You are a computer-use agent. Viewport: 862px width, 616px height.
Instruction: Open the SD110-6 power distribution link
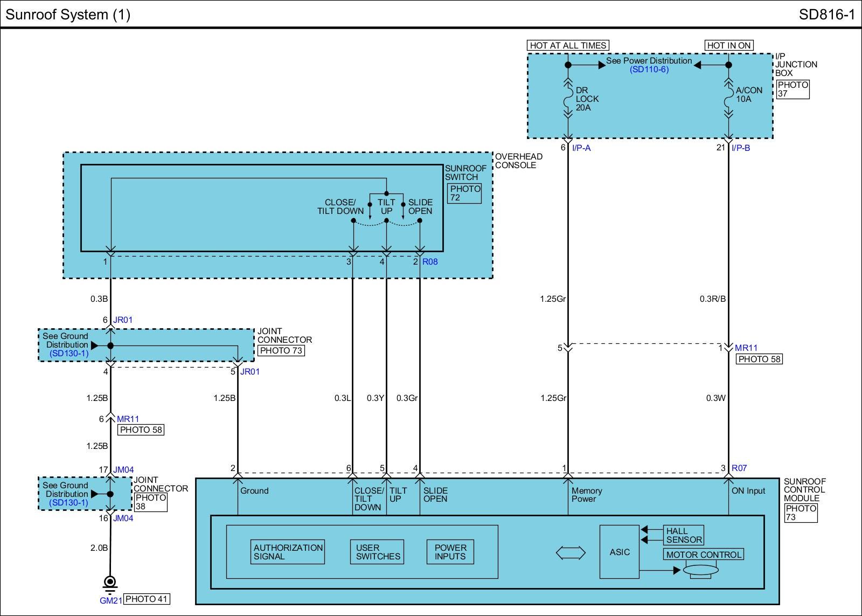coord(649,70)
